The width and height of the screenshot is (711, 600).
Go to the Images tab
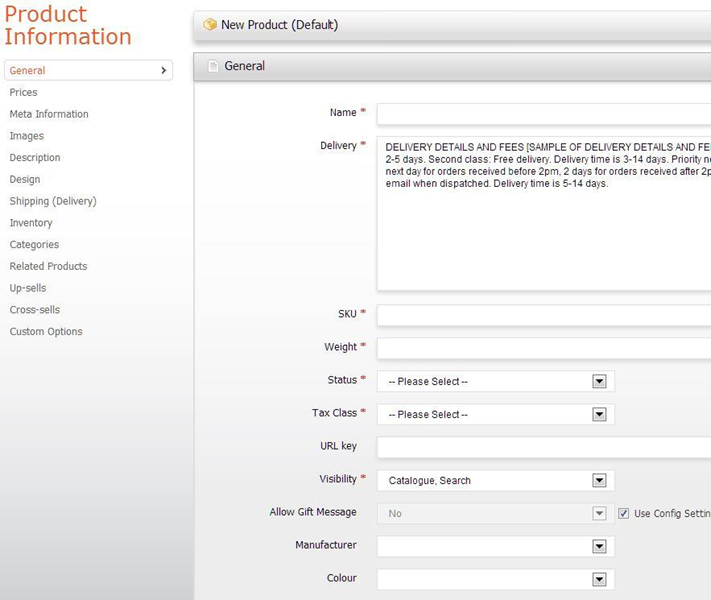coord(27,136)
